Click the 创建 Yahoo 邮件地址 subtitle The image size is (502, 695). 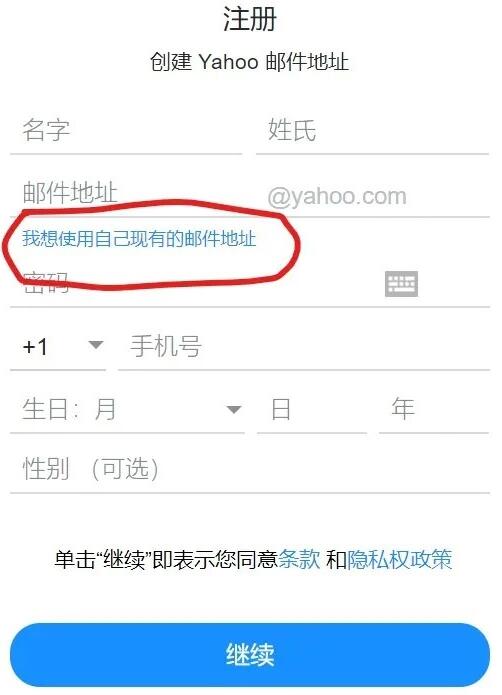click(x=249, y=62)
